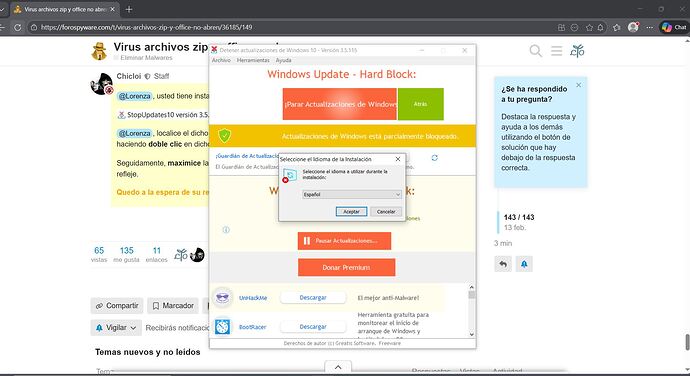Close the Virus archivos zip tab

pos(112,9)
